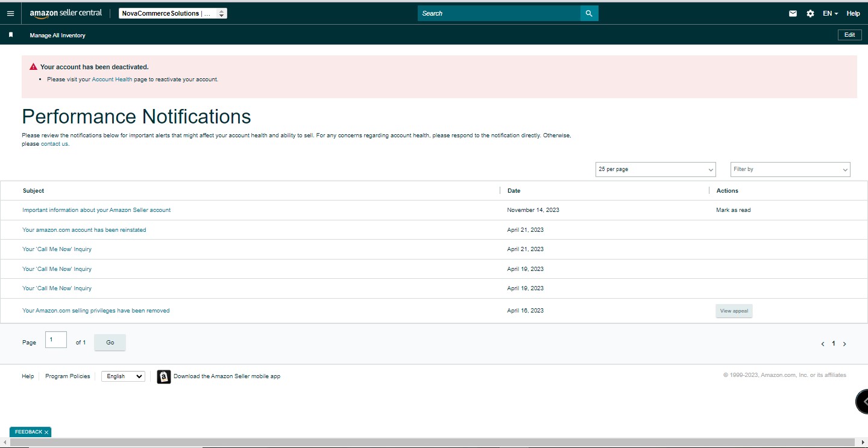Go to next page arrow

click(844, 344)
